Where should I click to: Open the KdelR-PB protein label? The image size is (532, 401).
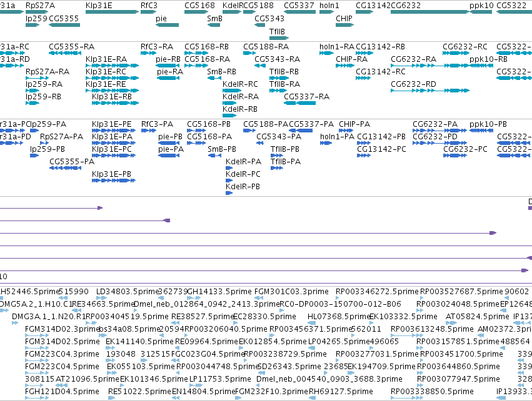(243, 187)
